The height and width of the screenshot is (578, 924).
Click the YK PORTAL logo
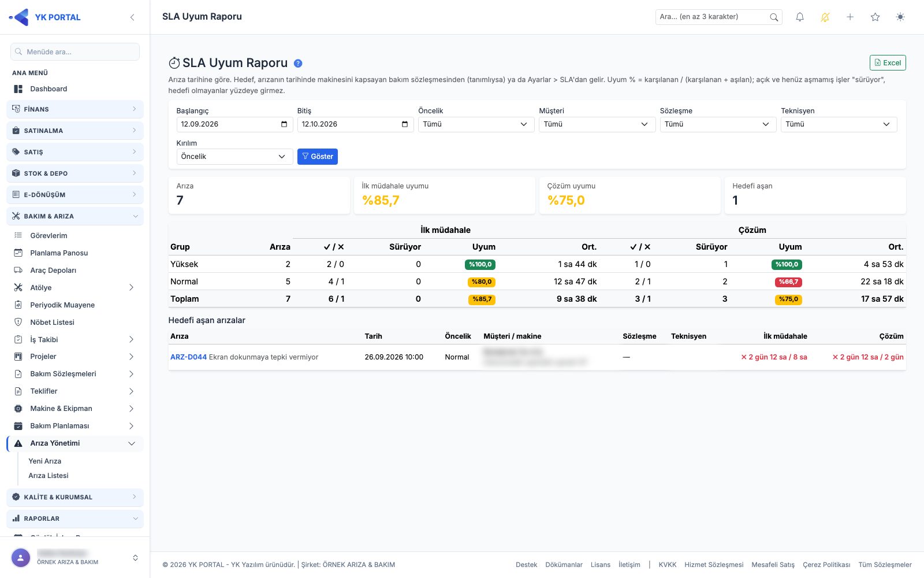coord(45,17)
